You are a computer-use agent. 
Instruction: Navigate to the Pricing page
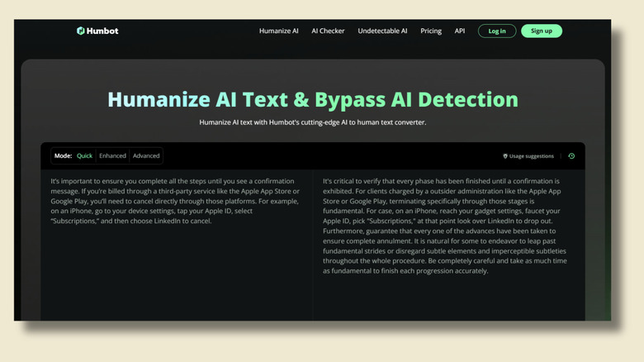coord(431,31)
